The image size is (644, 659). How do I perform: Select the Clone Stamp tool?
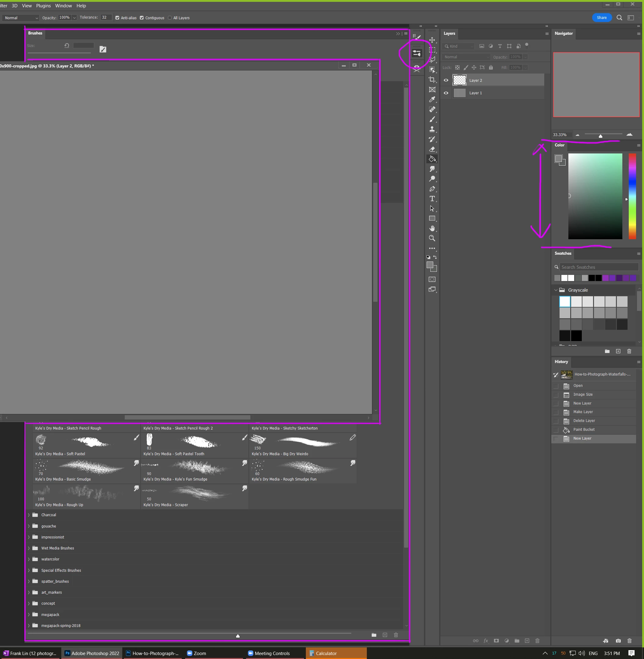432,129
